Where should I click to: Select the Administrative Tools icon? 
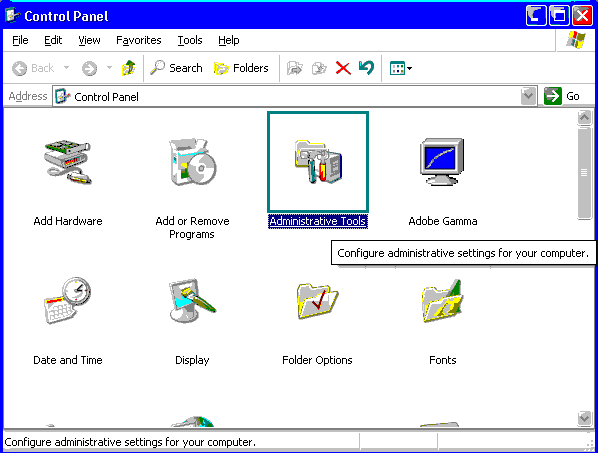(318, 162)
